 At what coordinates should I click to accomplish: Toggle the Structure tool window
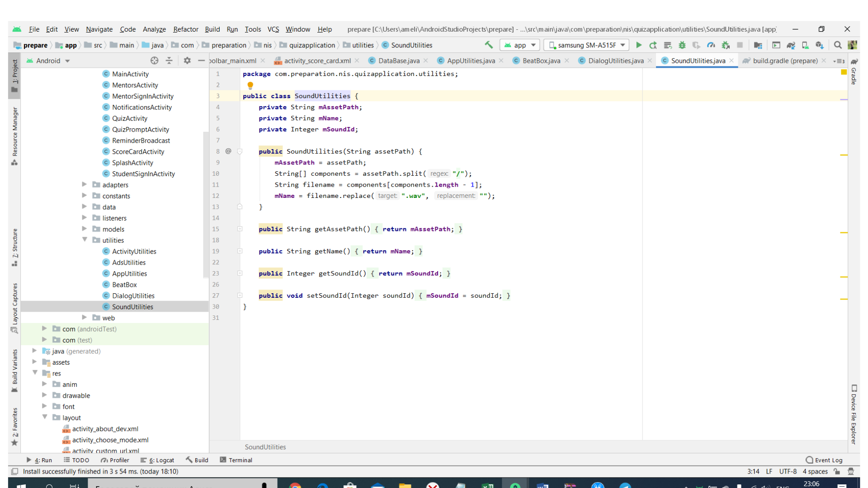tap(15, 246)
